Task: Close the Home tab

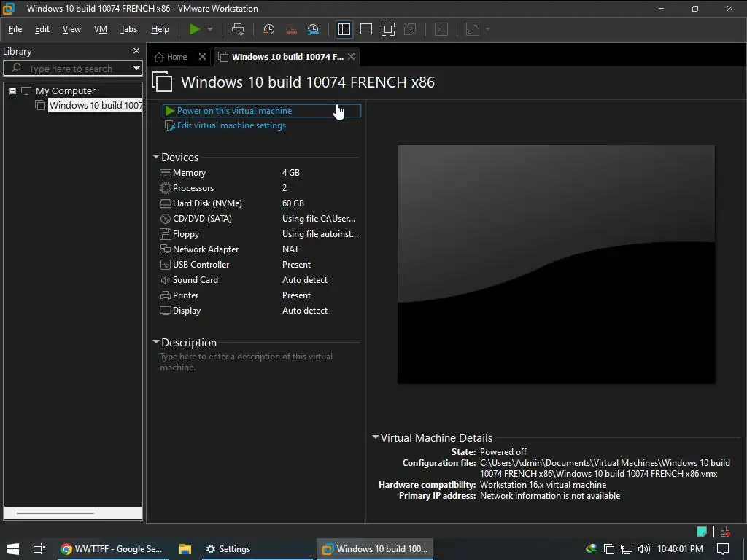Action: point(203,57)
